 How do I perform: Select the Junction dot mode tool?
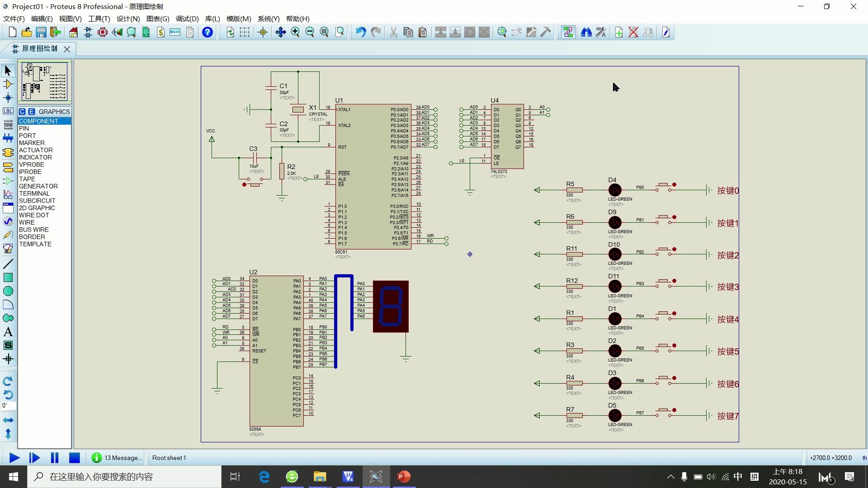8,98
